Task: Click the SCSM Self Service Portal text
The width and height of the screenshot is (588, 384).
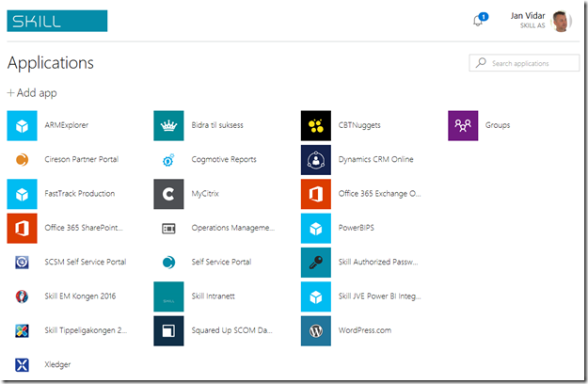Action: point(85,262)
